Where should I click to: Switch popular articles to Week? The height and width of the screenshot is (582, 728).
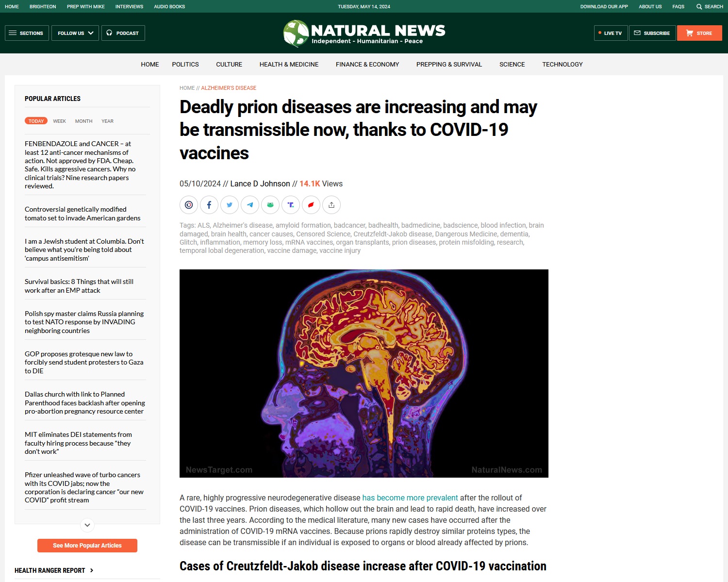60,121
